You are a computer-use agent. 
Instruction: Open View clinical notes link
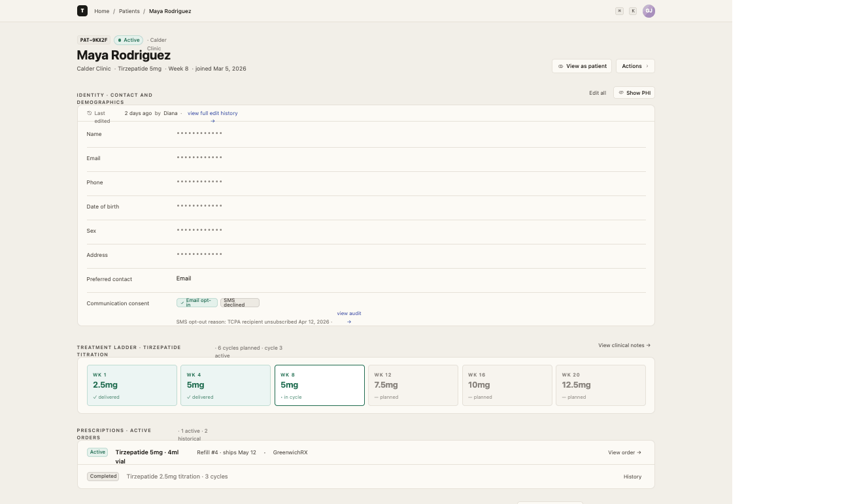pyautogui.click(x=624, y=345)
